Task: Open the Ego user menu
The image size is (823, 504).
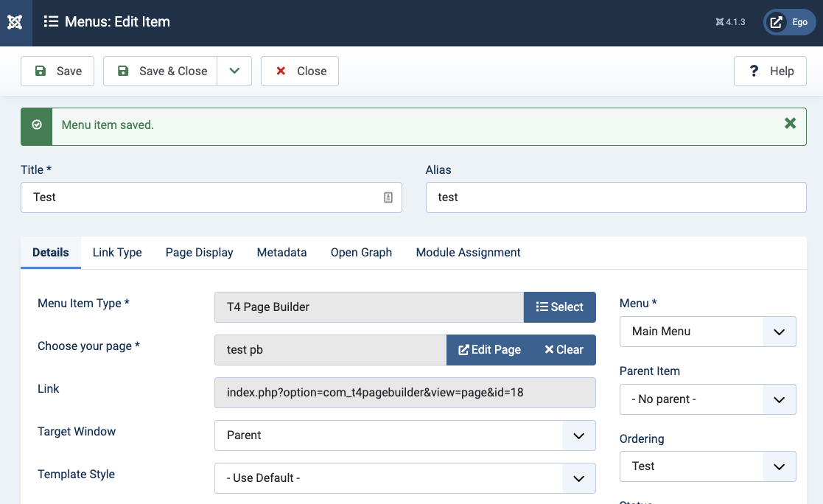Action: (x=790, y=22)
